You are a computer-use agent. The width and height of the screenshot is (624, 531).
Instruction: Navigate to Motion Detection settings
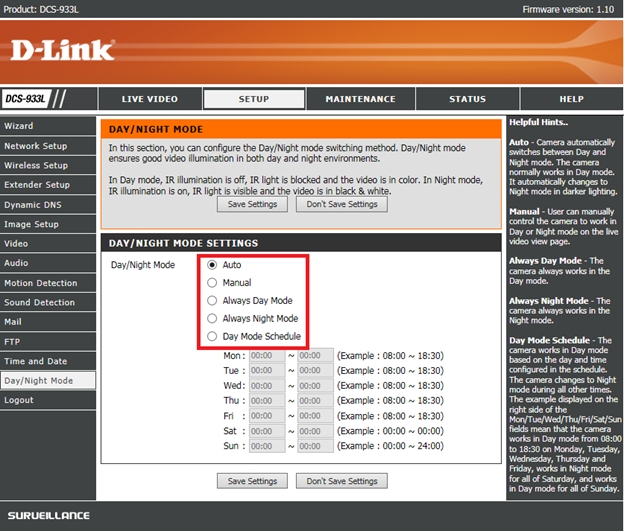pyautogui.click(x=40, y=283)
